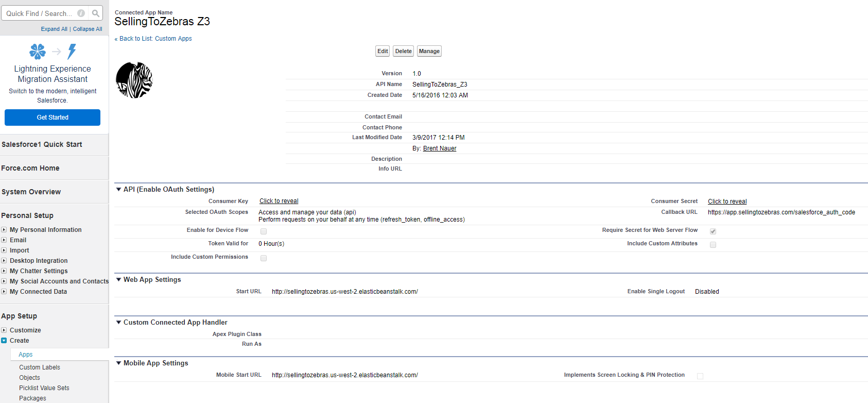Click the SellingToZebras zebra logo
This screenshot has width=868, height=403.
click(134, 80)
